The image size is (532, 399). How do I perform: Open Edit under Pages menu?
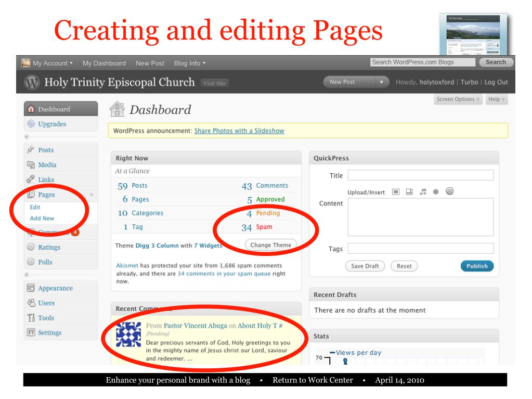point(35,207)
